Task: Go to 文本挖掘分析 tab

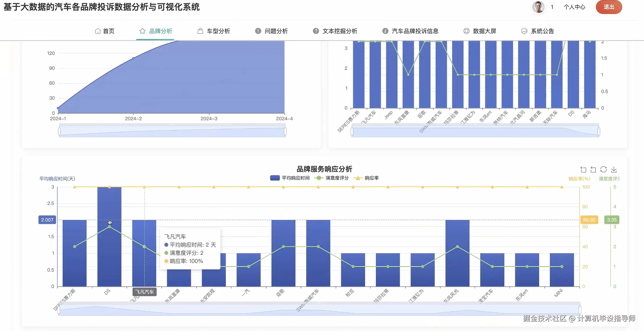Action: (335, 31)
